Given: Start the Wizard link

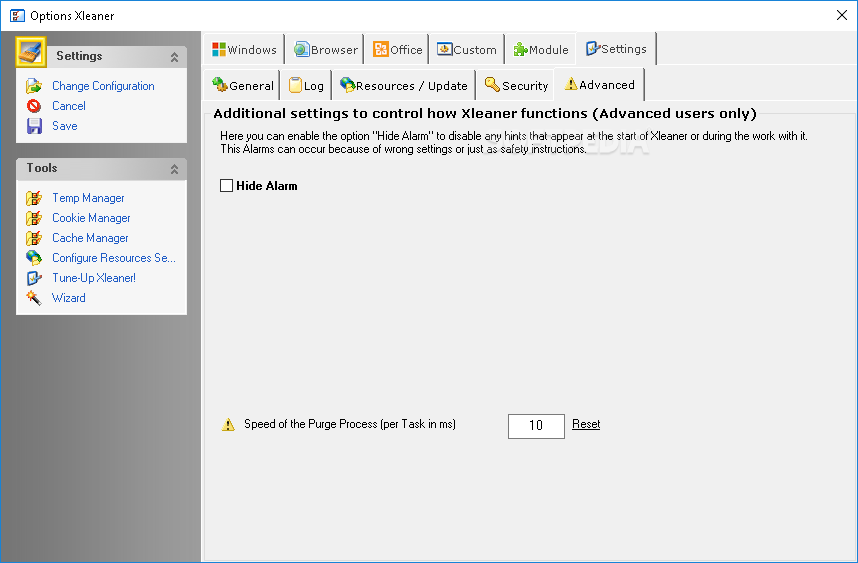Looking at the screenshot, I should coord(68,298).
